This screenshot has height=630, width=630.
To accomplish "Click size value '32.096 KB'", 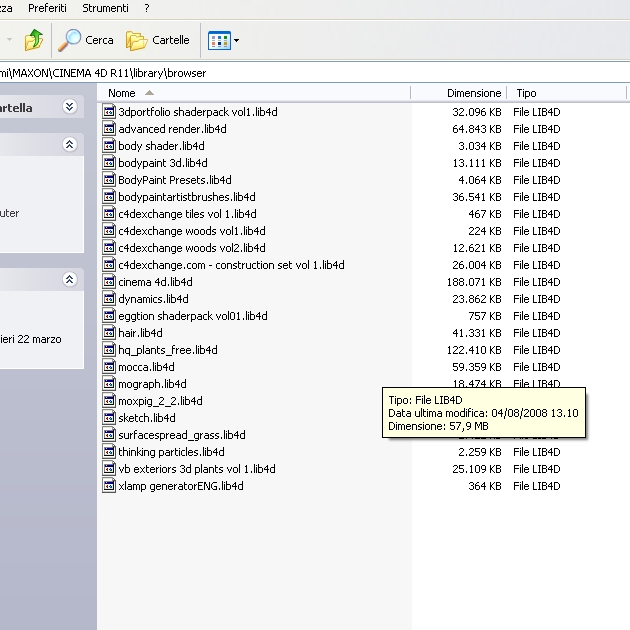I will 477,112.
